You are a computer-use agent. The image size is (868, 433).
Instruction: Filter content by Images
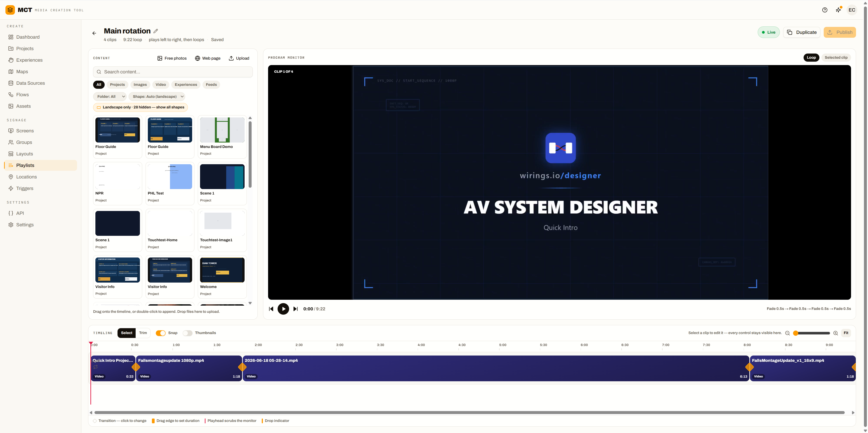coord(140,84)
